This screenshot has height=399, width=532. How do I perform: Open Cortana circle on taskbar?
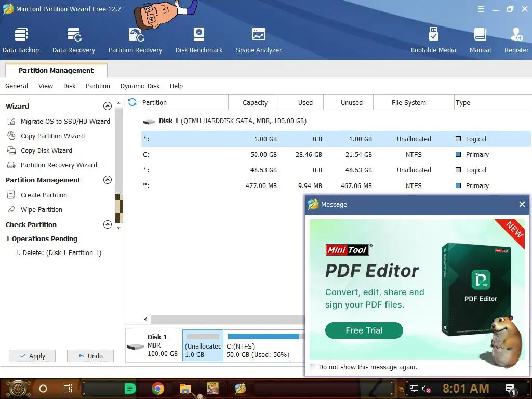coord(43,389)
